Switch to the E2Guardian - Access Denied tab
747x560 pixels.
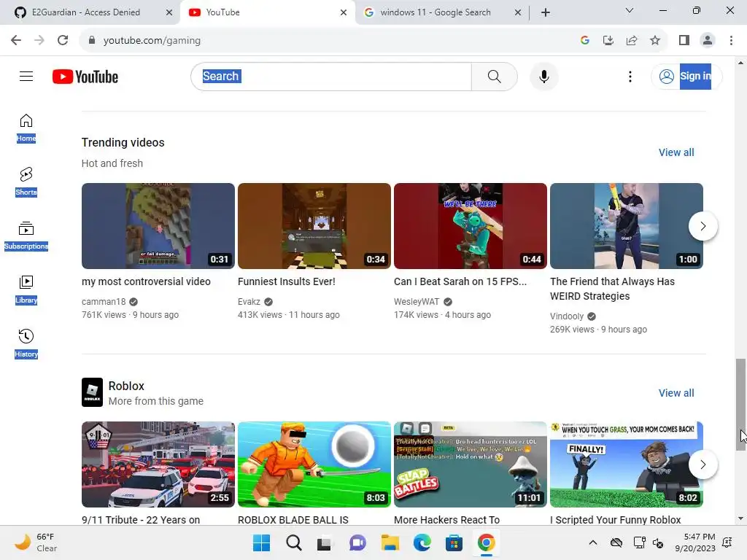[86, 12]
